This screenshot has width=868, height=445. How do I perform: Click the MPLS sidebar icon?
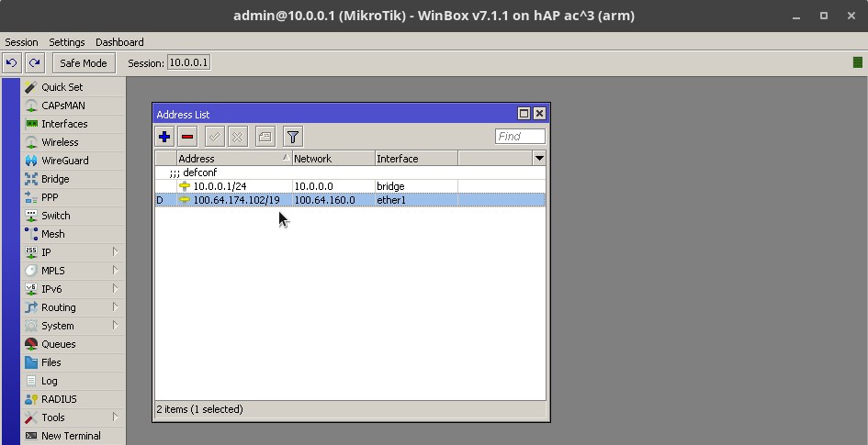tap(31, 271)
